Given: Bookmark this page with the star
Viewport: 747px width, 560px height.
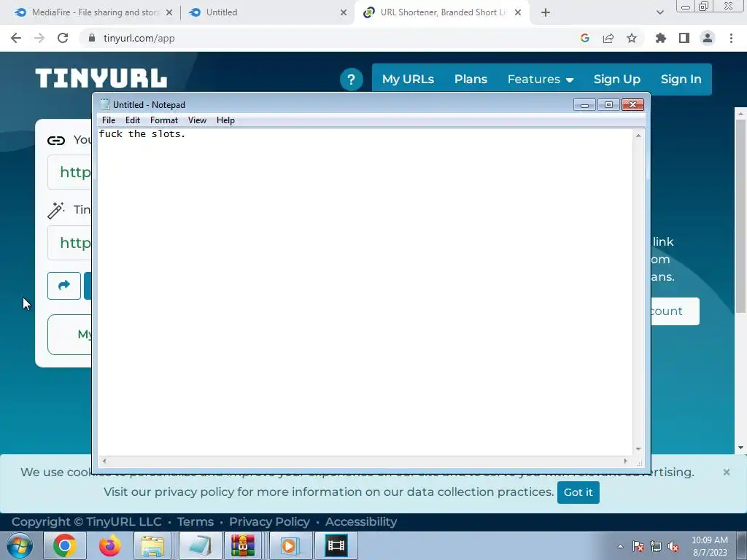Looking at the screenshot, I should 632,38.
